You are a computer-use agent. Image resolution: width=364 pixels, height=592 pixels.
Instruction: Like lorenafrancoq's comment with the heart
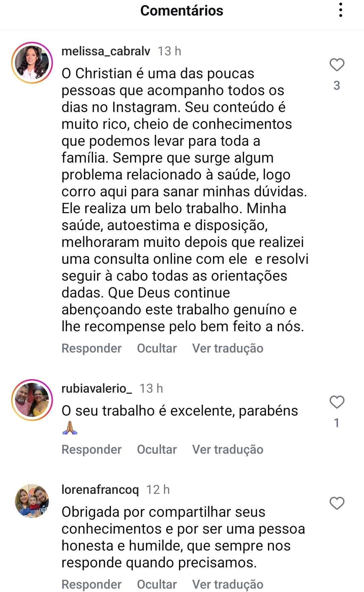pyautogui.click(x=337, y=503)
